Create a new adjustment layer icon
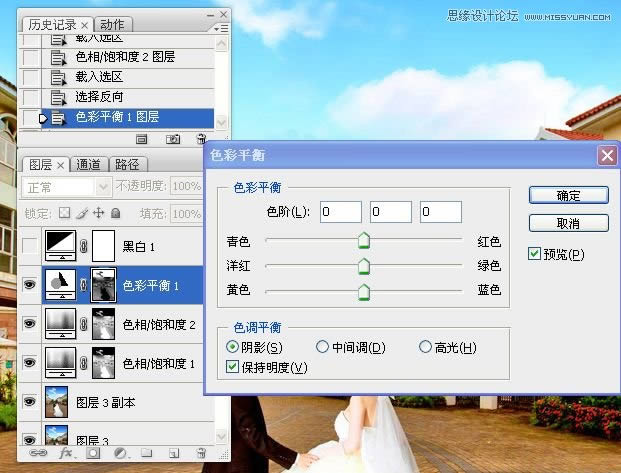Image resolution: width=621 pixels, height=473 pixels. coord(120,454)
